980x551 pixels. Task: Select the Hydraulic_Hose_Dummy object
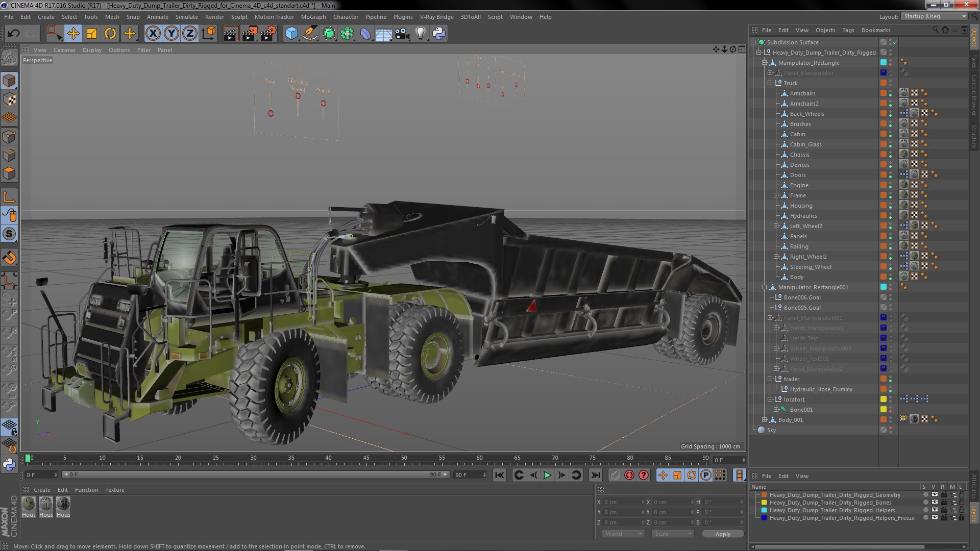(821, 389)
